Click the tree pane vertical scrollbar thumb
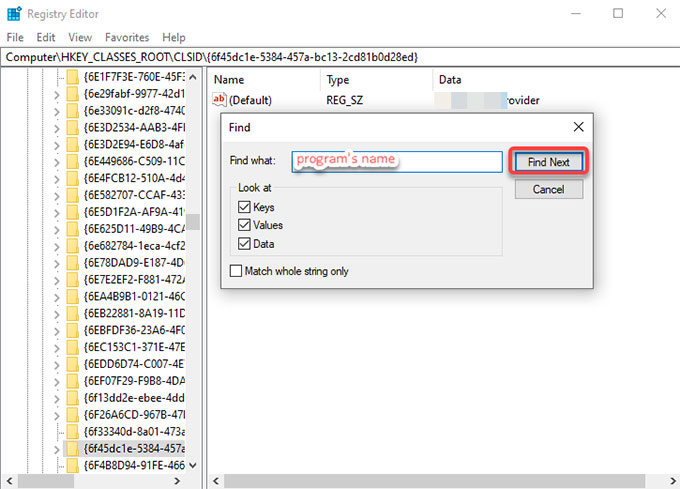This screenshot has height=489, width=680. [x=193, y=222]
